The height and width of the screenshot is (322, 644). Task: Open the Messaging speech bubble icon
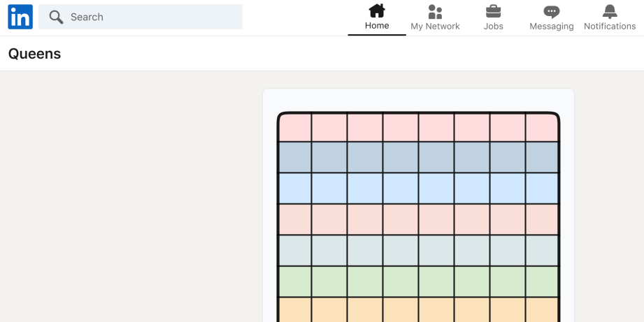click(552, 11)
